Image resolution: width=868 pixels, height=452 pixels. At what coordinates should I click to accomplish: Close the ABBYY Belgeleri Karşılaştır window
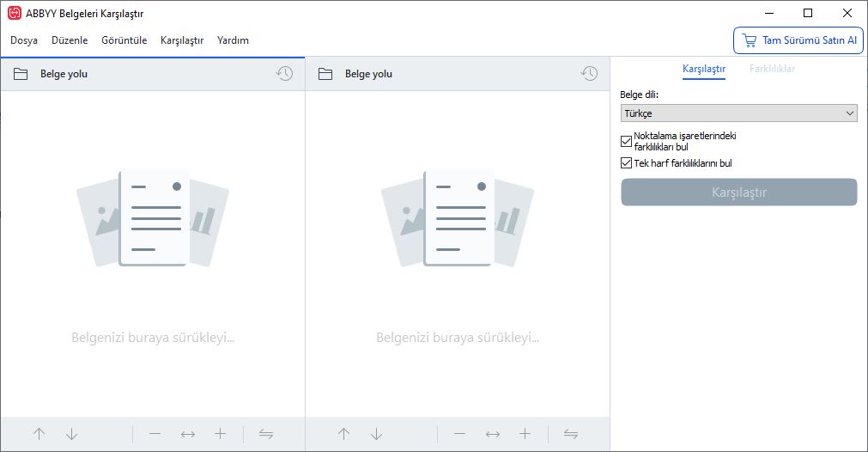point(847,13)
